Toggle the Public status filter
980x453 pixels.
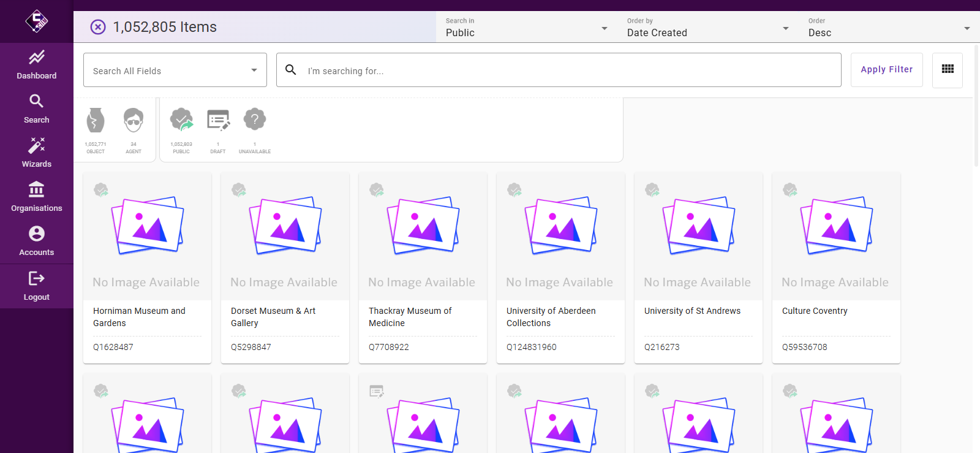click(x=181, y=121)
